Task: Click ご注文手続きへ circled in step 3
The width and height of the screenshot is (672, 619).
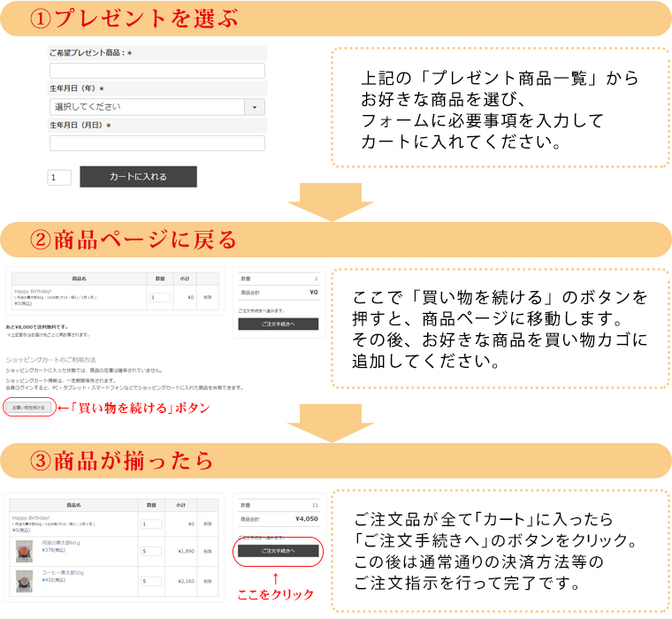Action: 278,551
